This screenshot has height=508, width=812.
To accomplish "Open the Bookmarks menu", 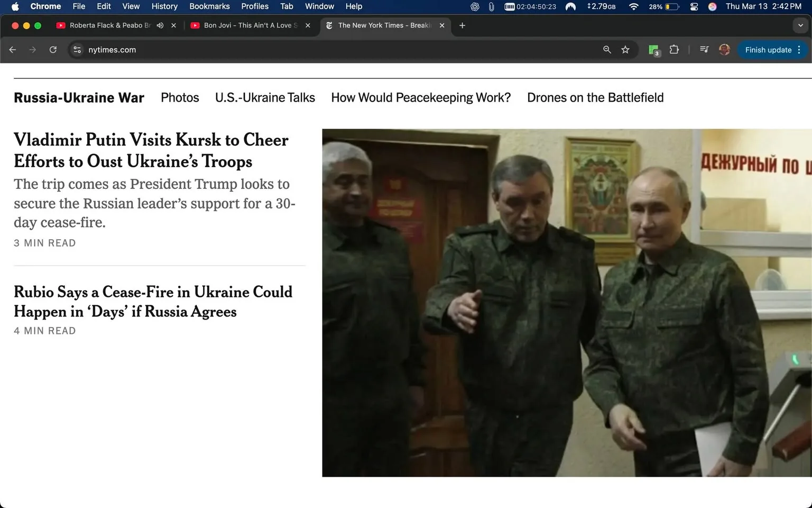I will coord(209,6).
